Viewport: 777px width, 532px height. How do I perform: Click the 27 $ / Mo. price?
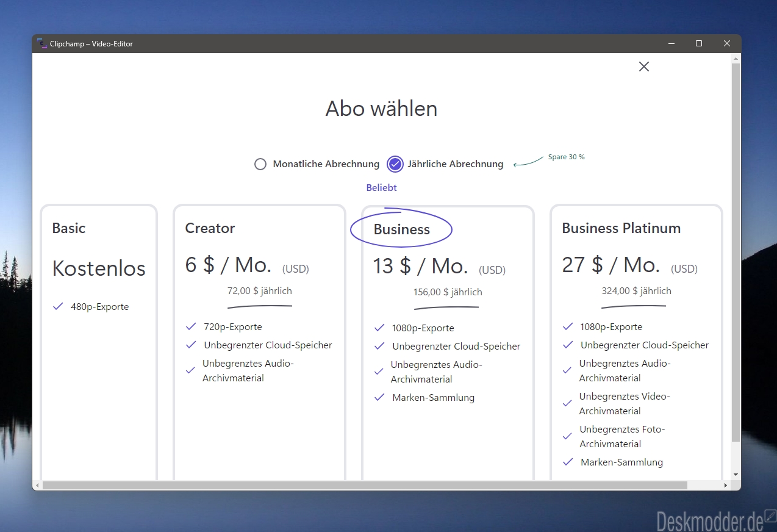(610, 265)
